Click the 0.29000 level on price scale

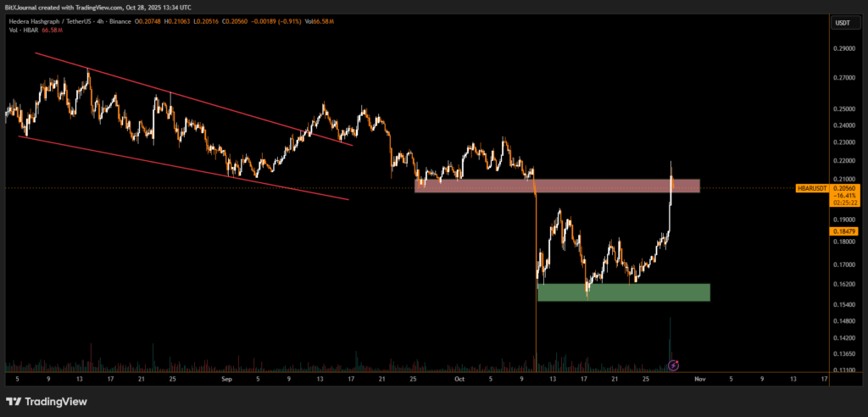point(843,48)
